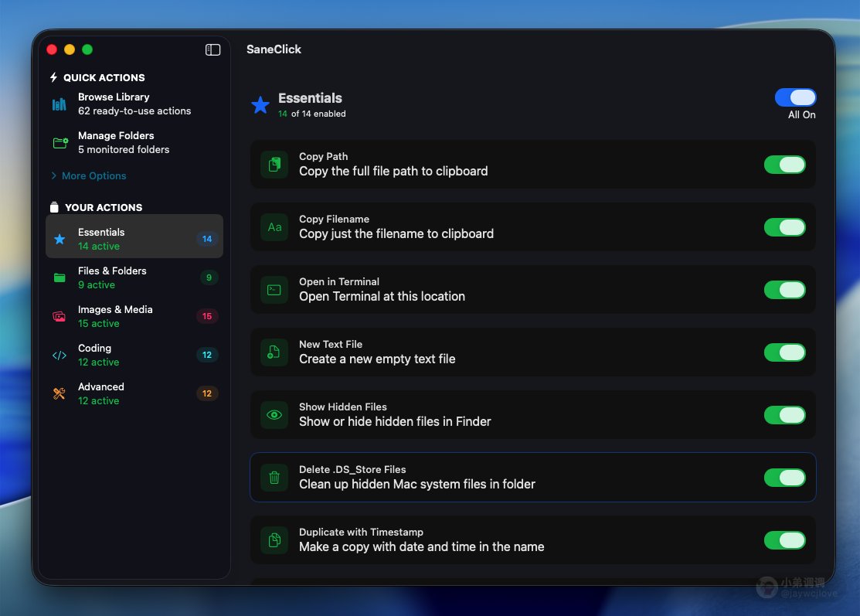Expand the More Options chevron

coord(54,175)
